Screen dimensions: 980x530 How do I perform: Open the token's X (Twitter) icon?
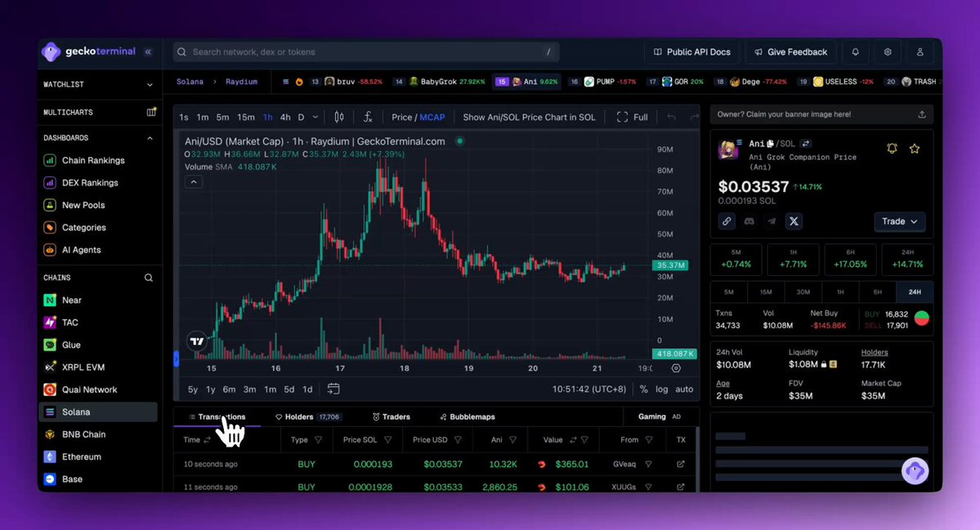coord(794,221)
